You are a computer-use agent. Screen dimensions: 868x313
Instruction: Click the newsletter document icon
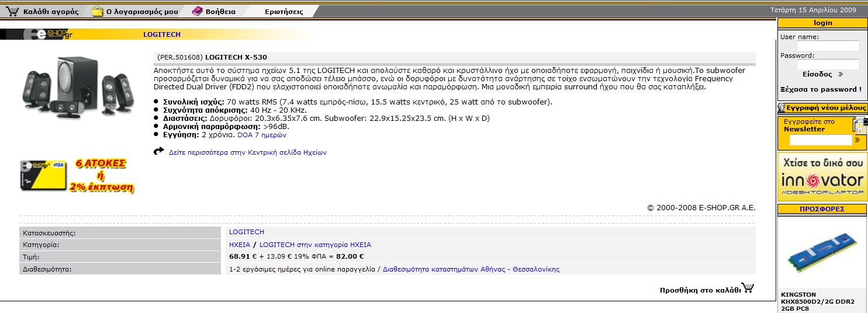[859, 124]
